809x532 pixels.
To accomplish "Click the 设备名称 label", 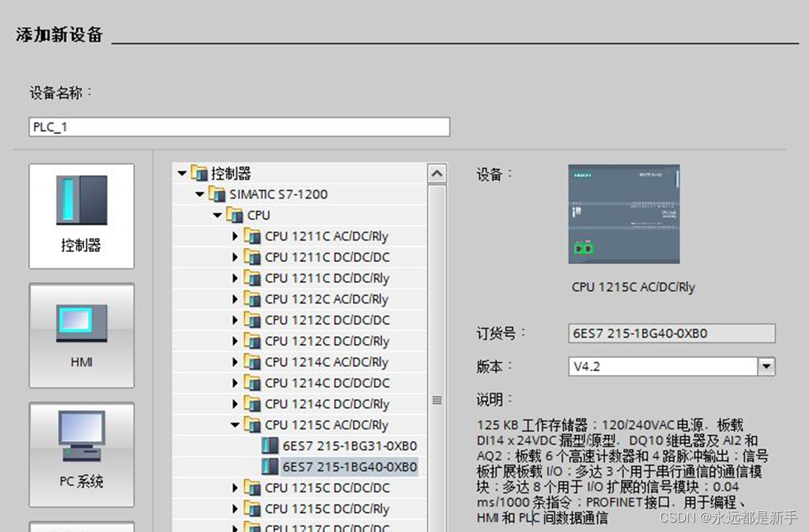I will coord(61,93).
